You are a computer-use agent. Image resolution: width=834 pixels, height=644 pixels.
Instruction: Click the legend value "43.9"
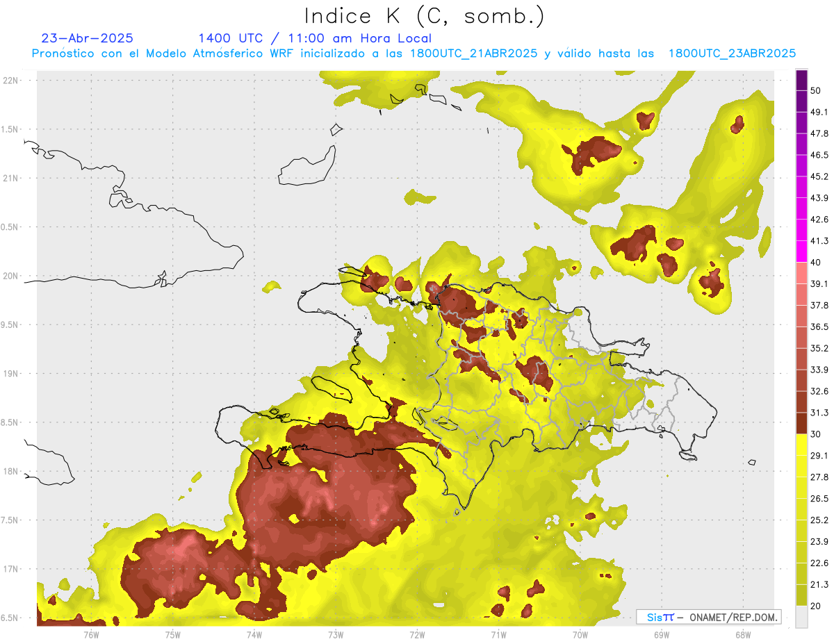click(819, 199)
